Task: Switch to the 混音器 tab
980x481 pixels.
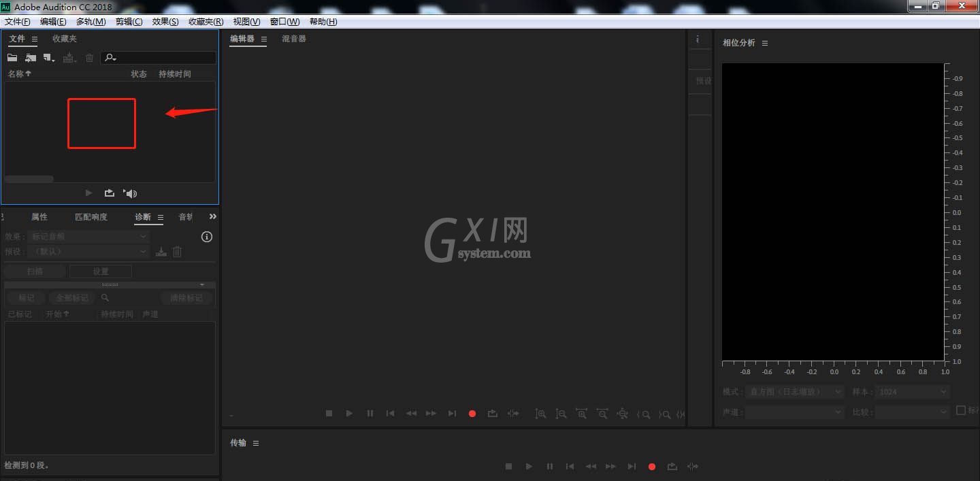Action: coord(294,39)
